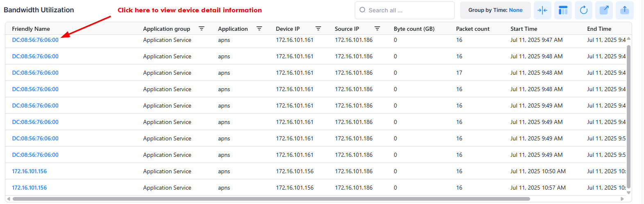Open the column layout chooser icon
The image size is (644, 204).
563,10
